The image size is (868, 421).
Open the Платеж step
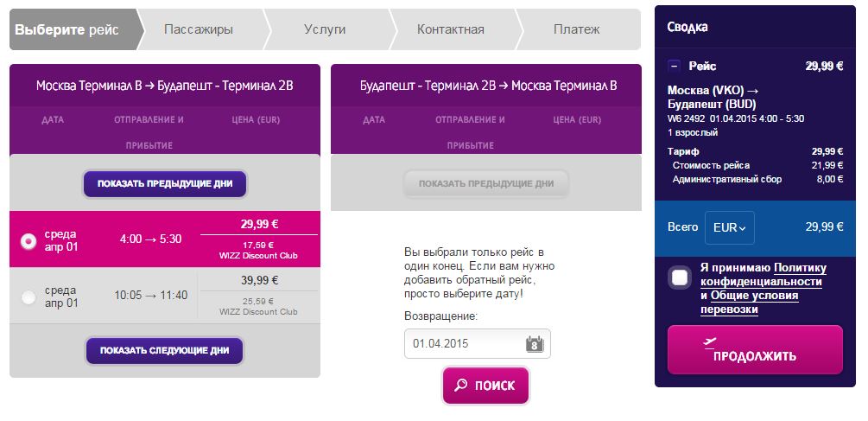pos(576,29)
